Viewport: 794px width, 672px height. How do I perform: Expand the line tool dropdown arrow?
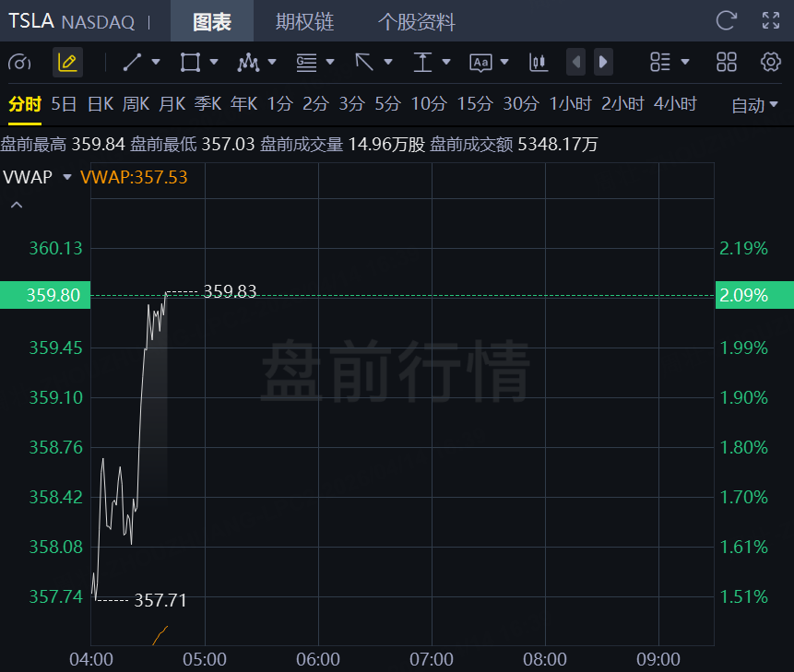point(156,62)
